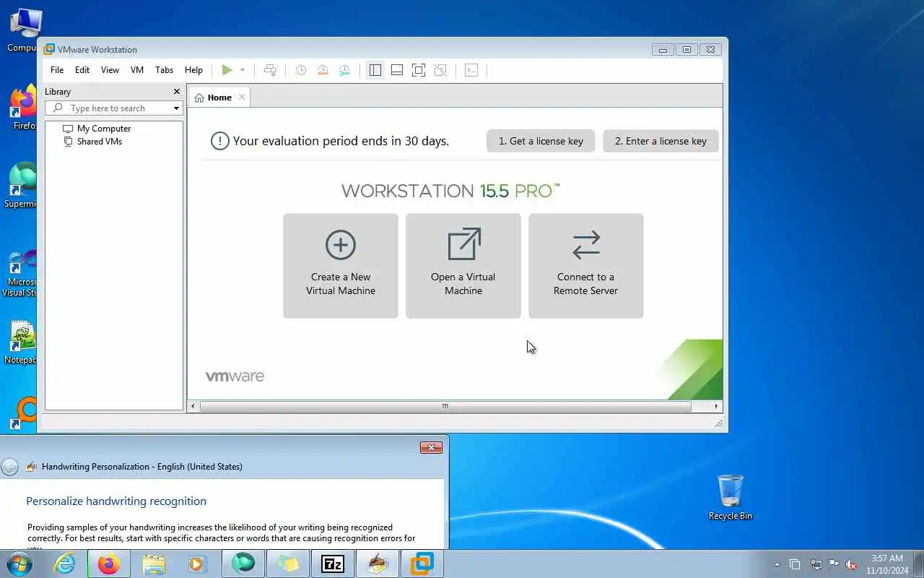
Task: Click the Action Center flag tray icon
Action: (x=833, y=564)
